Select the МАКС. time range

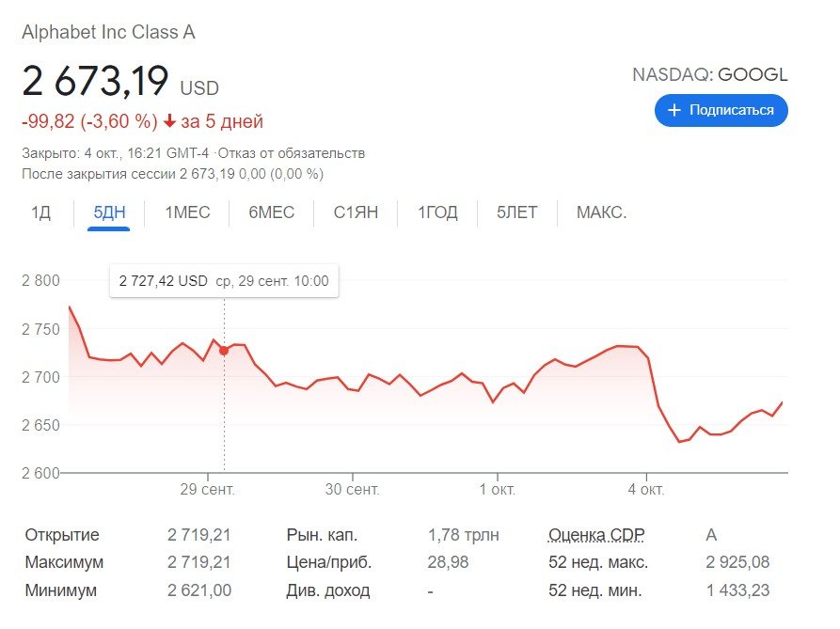tap(601, 212)
